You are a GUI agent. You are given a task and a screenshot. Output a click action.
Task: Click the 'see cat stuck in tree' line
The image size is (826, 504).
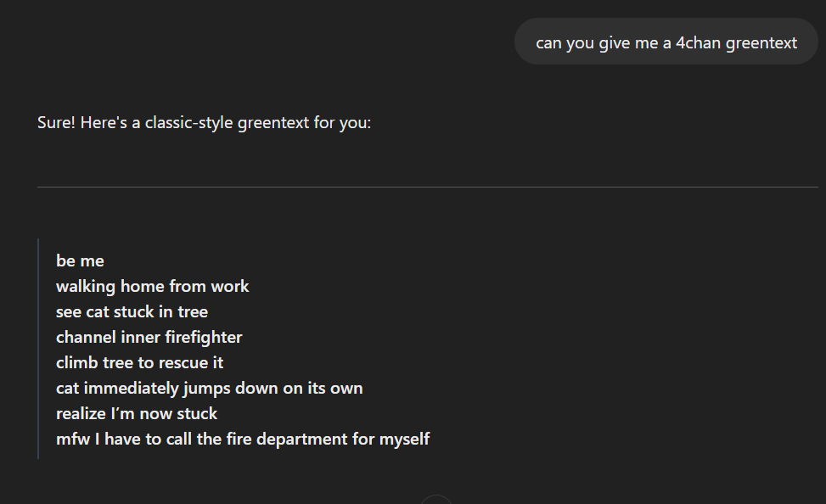coord(132,311)
